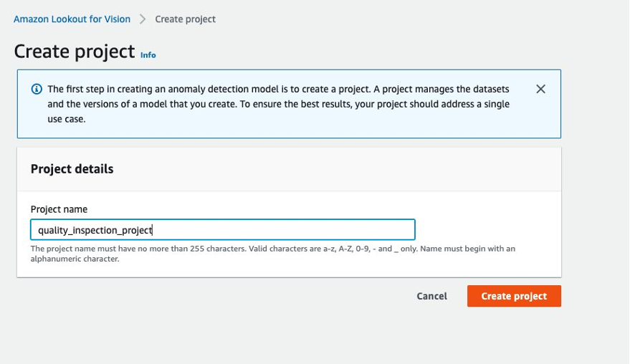
Task: Click the breadcrumb chevron separator
Action: click(x=143, y=19)
